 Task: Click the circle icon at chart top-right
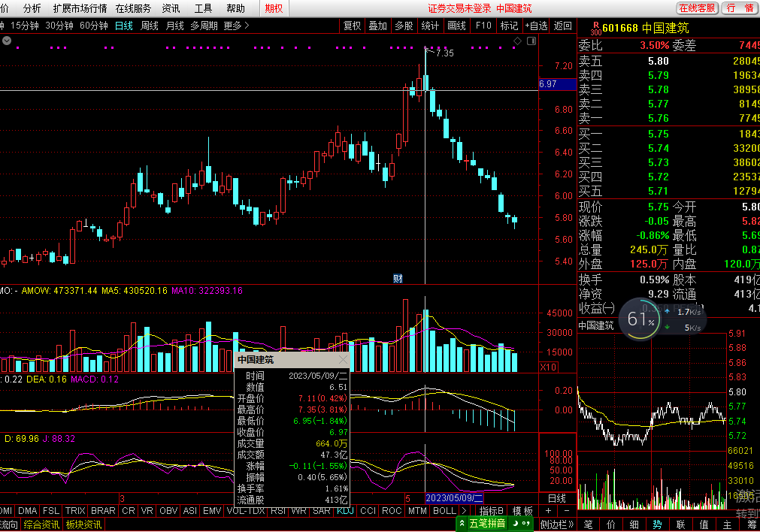click(530, 41)
